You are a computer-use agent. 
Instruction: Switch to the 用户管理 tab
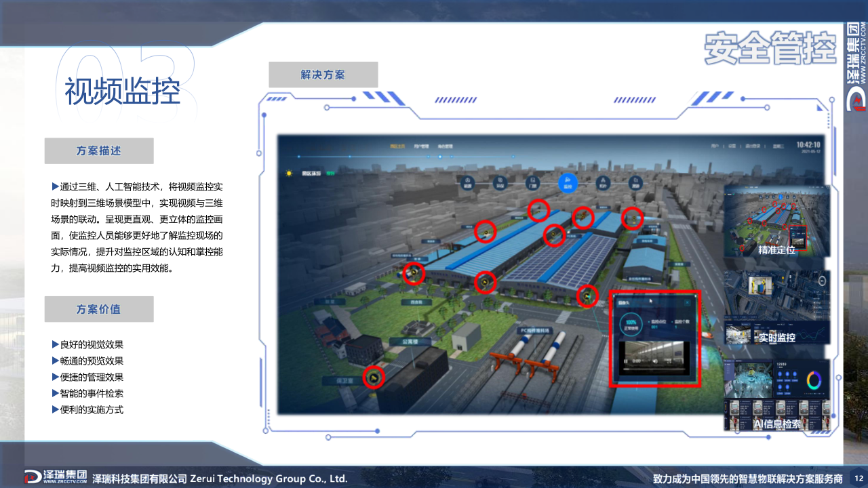[x=421, y=146]
